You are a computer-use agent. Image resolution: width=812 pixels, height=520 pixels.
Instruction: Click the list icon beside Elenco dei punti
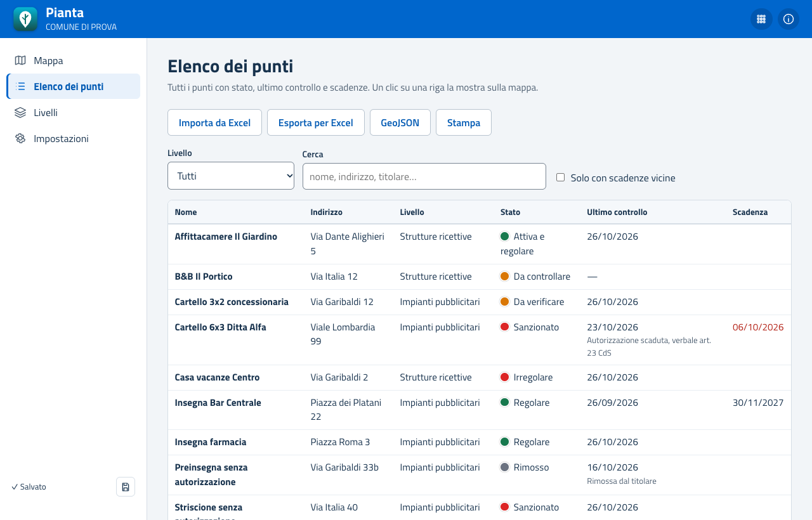coord(20,87)
